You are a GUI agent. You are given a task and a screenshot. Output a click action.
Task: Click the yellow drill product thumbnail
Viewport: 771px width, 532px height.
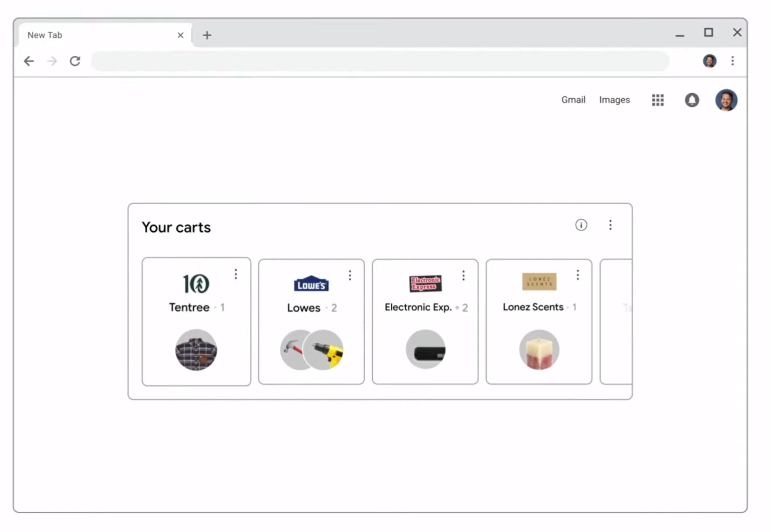pos(324,350)
